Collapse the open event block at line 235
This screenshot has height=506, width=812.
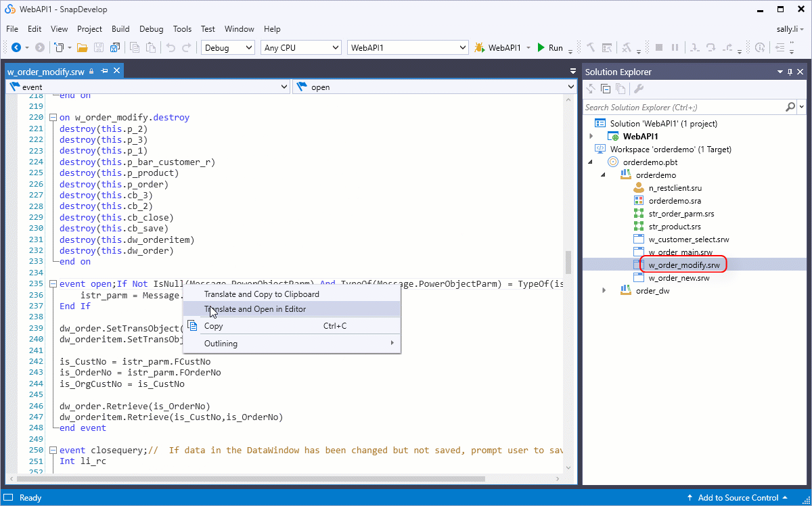click(53, 284)
